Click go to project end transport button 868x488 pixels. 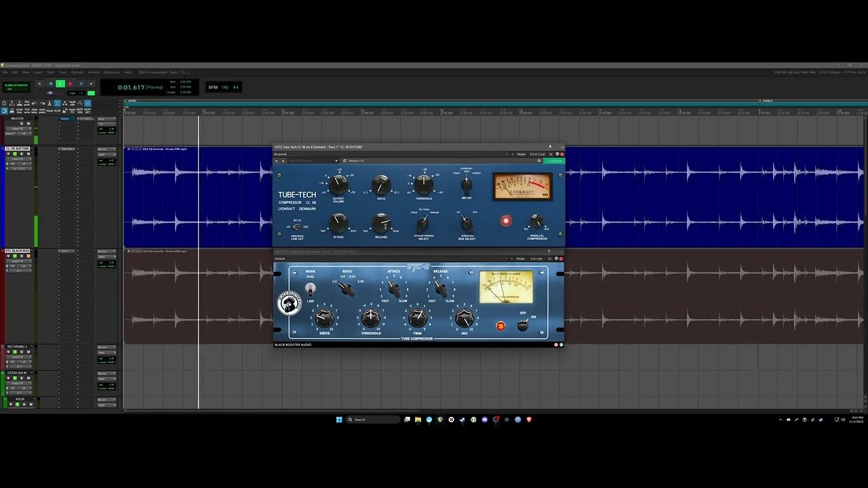pyautogui.click(x=91, y=83)
